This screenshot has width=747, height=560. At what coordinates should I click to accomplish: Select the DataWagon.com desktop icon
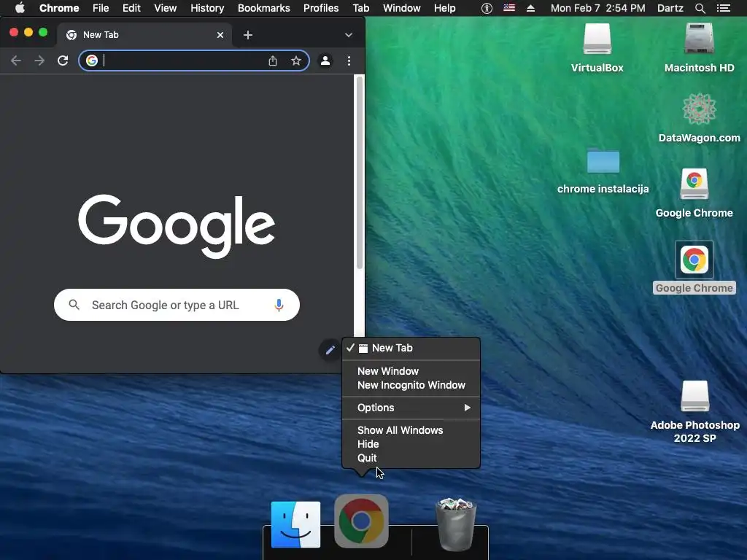pyautogui.click(x=699, y=117)
